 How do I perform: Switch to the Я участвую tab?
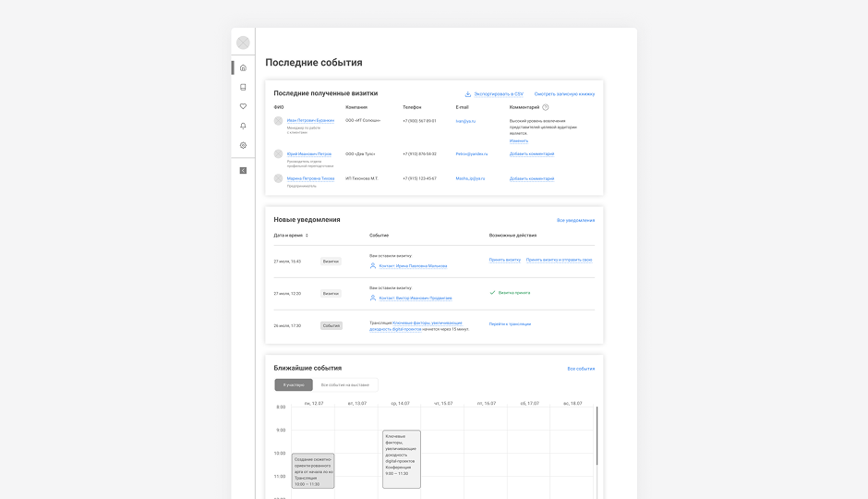pos(294,384)
